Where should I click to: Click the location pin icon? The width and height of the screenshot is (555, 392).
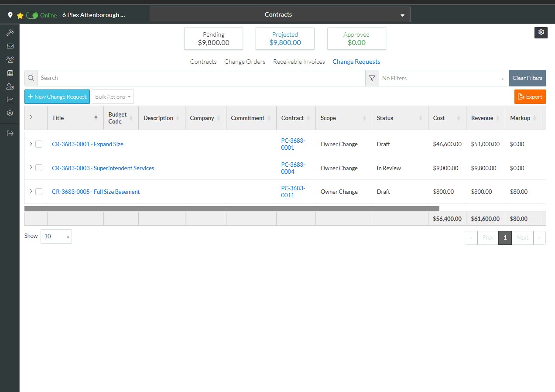[10, 15]
